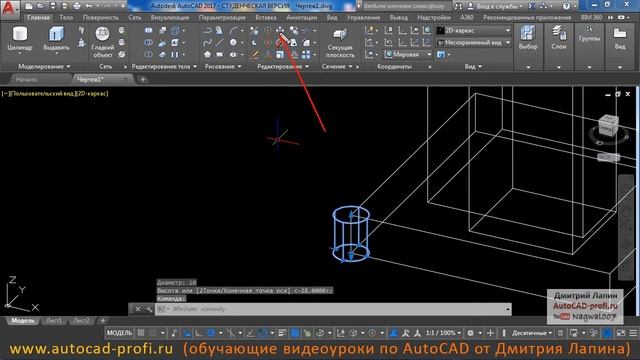Open the 1:1 / 100% annotation scale dropdown

(443, 333)
